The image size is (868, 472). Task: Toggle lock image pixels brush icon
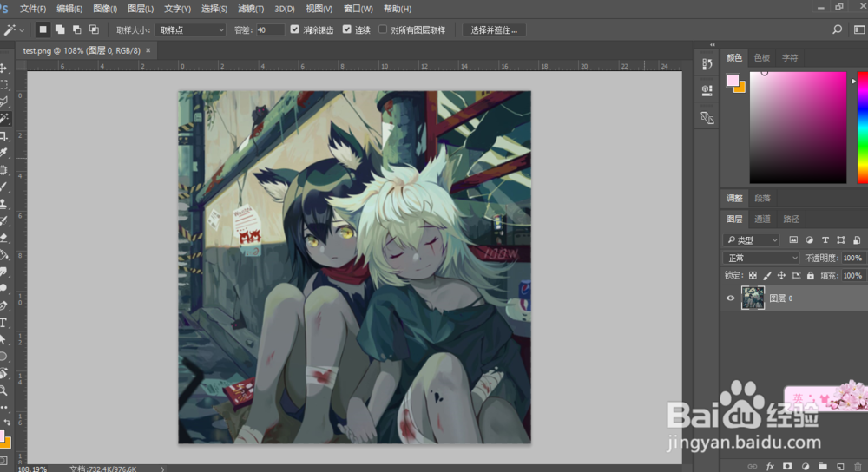(766, 276)
